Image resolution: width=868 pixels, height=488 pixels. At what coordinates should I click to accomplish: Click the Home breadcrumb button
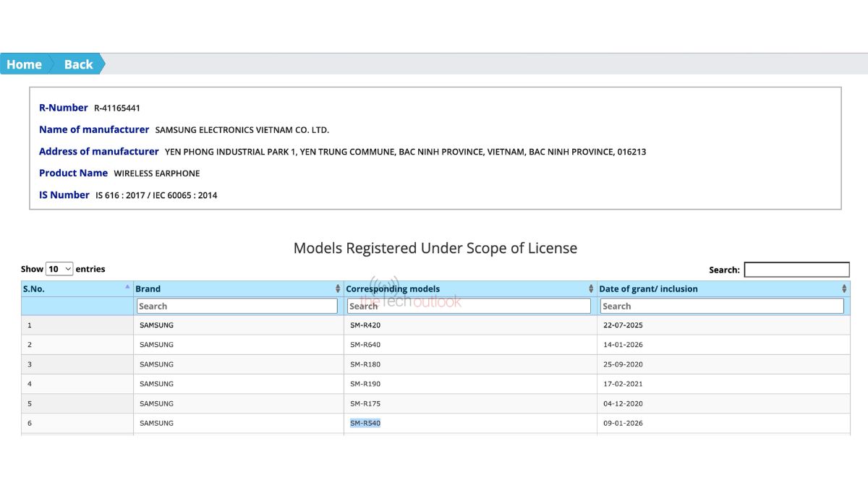25,64
